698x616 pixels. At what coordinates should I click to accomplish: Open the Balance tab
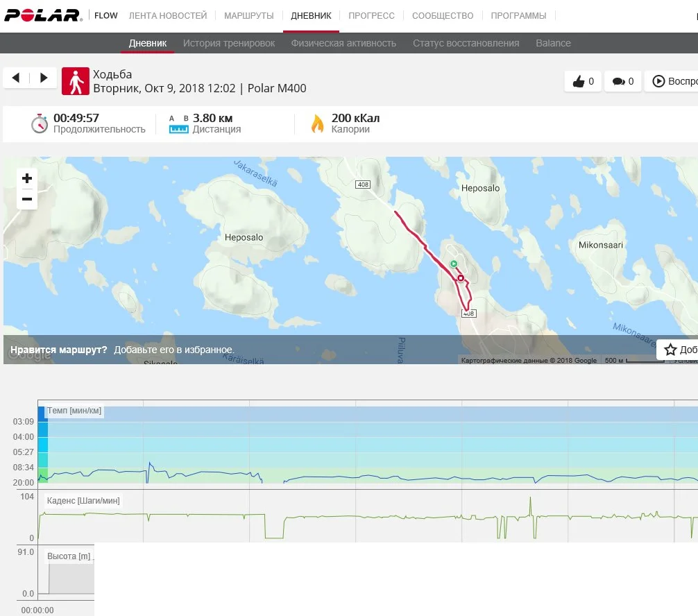point(553,43)
